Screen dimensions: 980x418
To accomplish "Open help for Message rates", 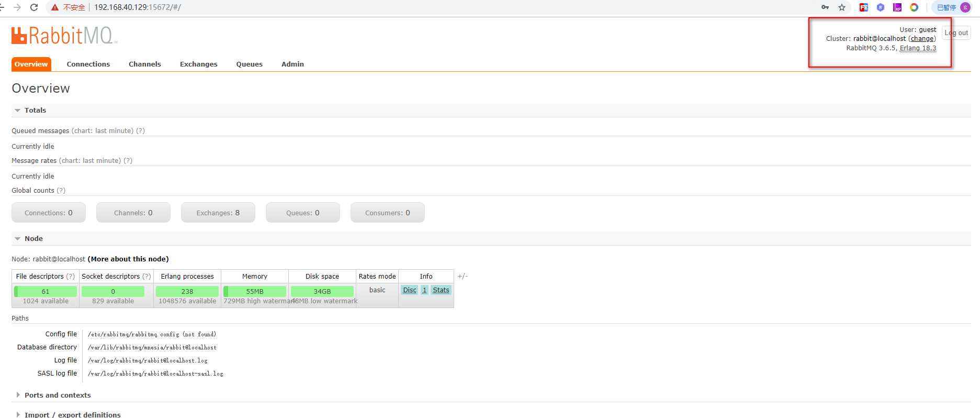I will [128, 161].
